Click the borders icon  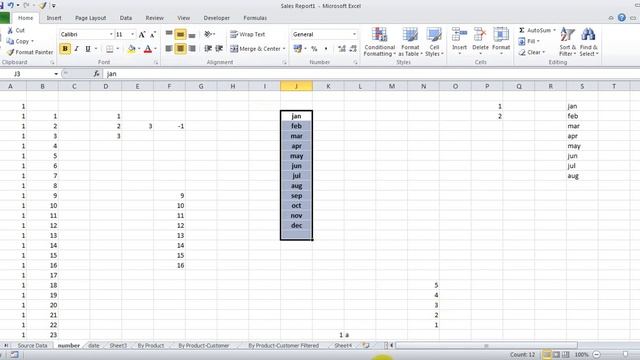[109, 49]
